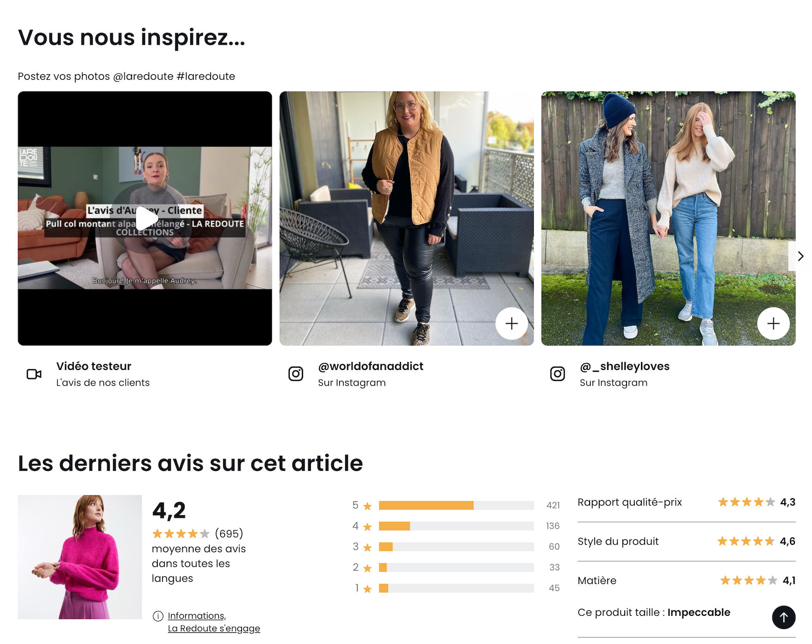Open the @_shelleyloves Instagram handle
The width and height of the screenshot is (812, 644).
pyautogui.click(x=624, y=366)
